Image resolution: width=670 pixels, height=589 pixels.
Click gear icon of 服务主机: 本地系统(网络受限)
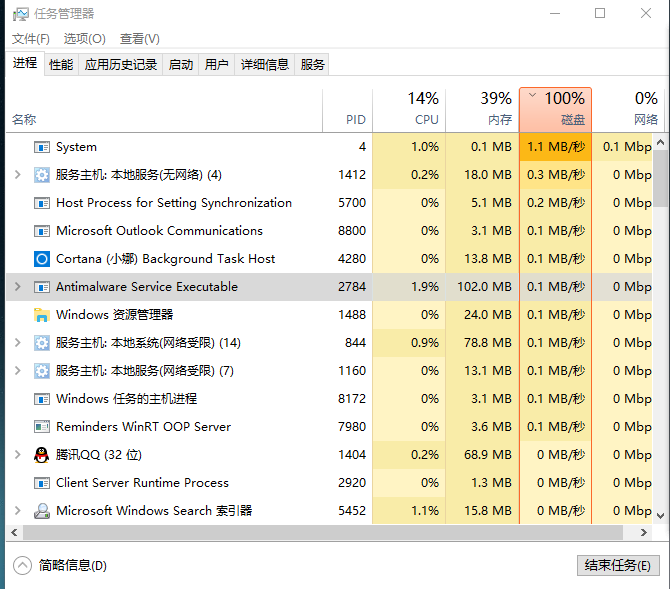(x=41, y=343)
